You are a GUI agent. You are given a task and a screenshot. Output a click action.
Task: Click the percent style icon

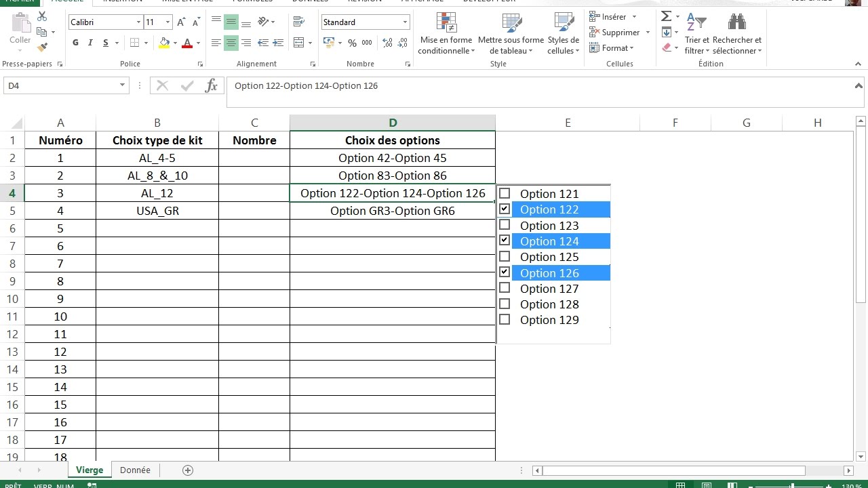[x=352, y=43]
